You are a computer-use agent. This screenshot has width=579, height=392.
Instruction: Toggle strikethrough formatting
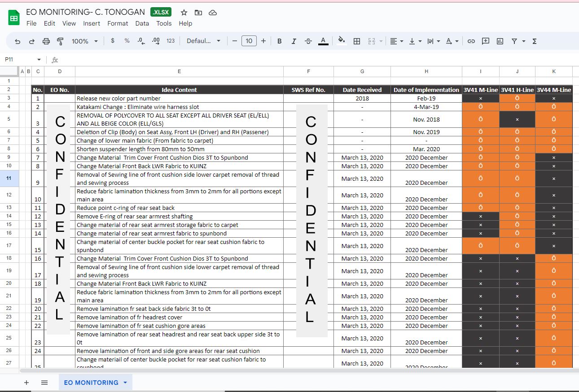click(308, 41)
